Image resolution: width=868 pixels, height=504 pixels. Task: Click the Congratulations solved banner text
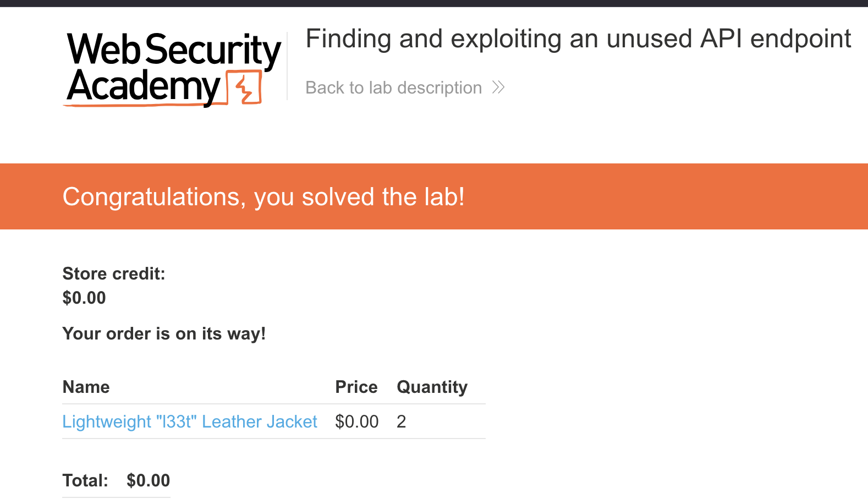pos(263,197)
